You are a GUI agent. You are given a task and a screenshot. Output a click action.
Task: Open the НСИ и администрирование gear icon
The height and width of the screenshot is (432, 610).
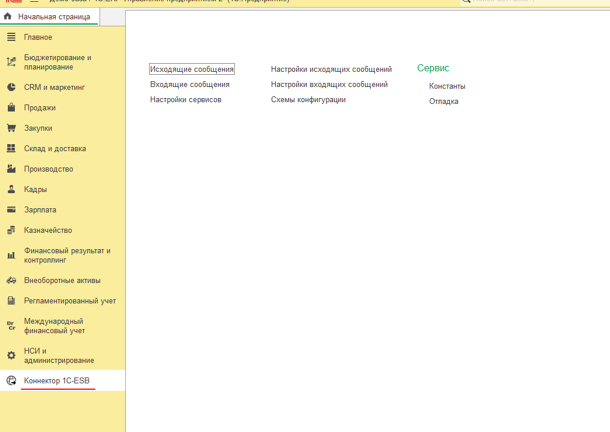tap(11, 355)
